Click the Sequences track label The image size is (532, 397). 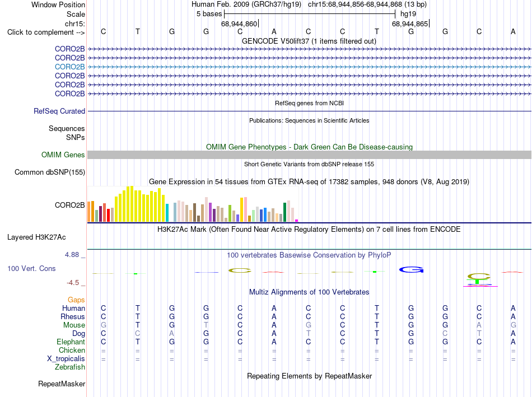coord(67,128)
